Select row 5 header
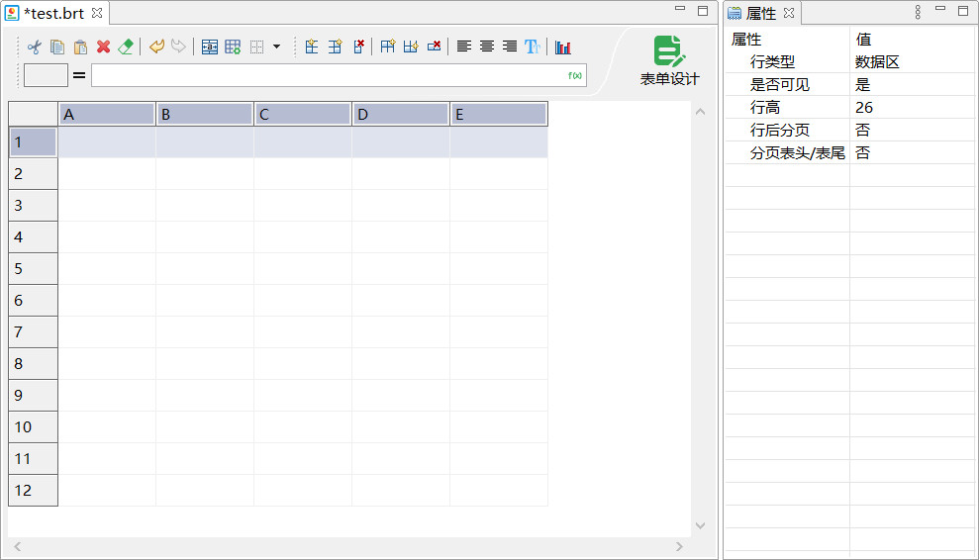 (x=33, y=268)
